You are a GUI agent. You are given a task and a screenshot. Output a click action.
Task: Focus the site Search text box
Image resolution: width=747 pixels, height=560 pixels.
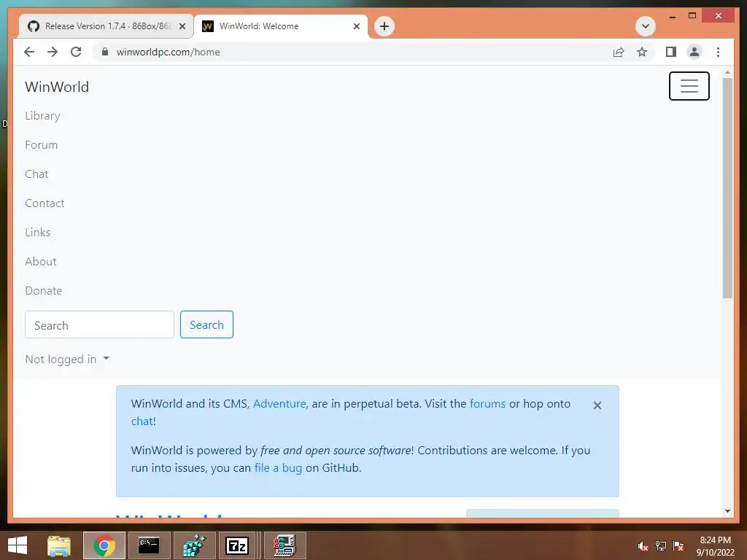(x=99, y=324)
